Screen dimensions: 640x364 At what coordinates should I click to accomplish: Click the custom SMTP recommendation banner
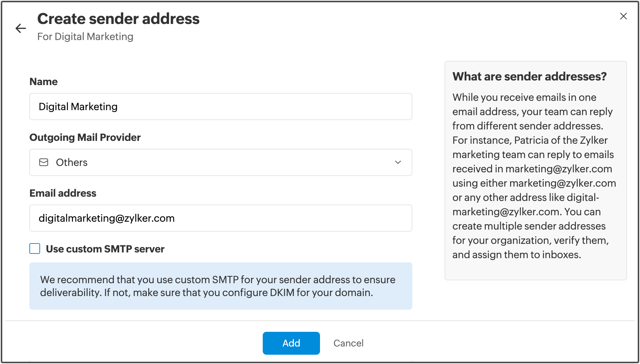(220, 286)
